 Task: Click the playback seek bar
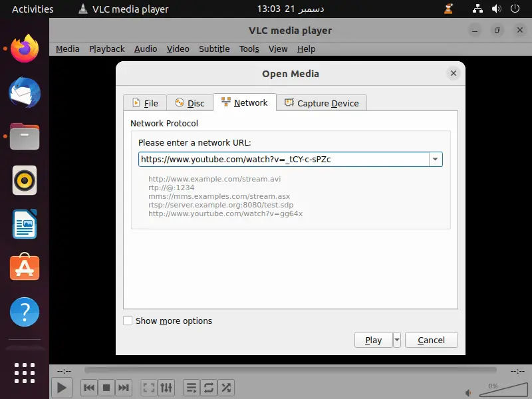coord(291,370)
